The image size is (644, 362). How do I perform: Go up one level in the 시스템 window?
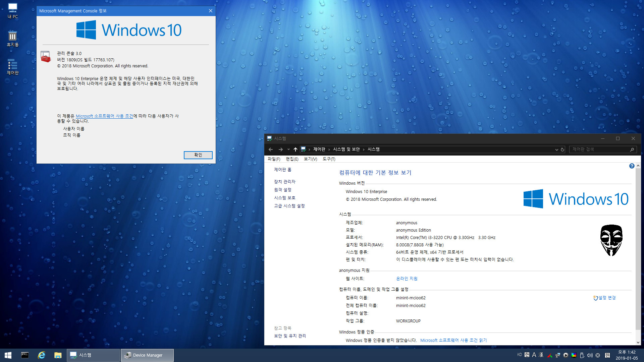coord(295,149)
